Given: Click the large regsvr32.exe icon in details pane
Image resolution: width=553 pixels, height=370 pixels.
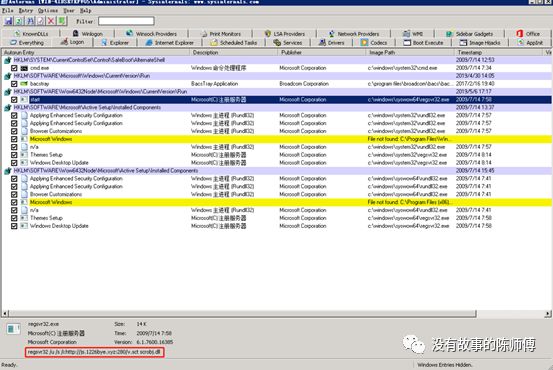Looking at the screenshot, I should [13, 329].
